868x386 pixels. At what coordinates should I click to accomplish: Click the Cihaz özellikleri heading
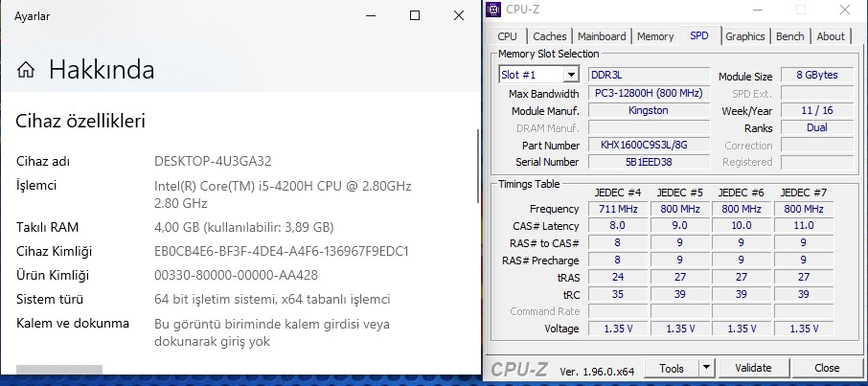coord(80,121)
